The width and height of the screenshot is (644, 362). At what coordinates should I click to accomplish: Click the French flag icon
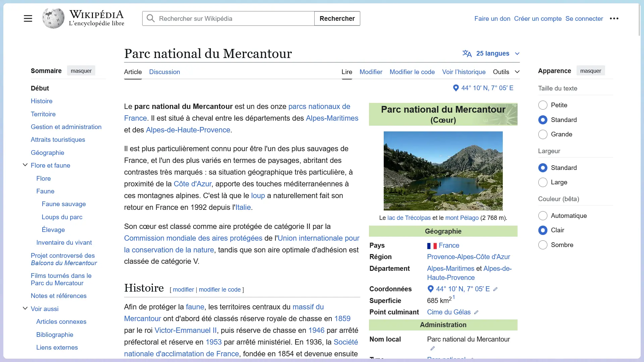click(432, 246)
